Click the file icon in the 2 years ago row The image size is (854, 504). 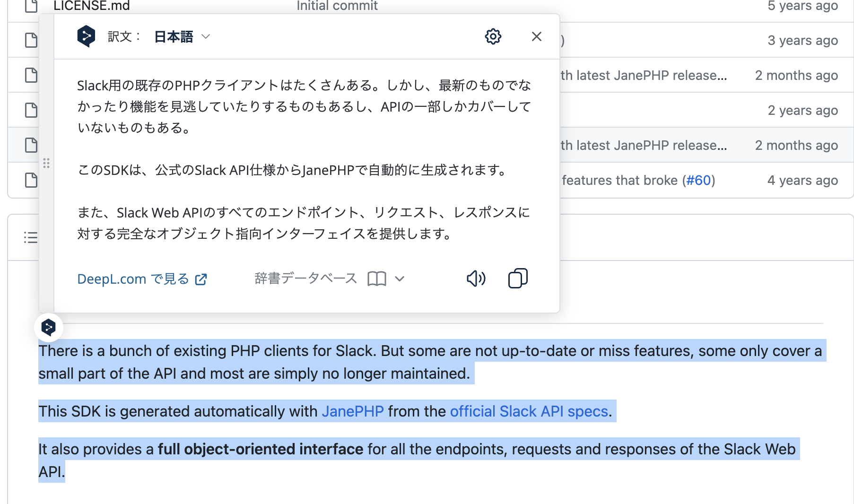31,110
